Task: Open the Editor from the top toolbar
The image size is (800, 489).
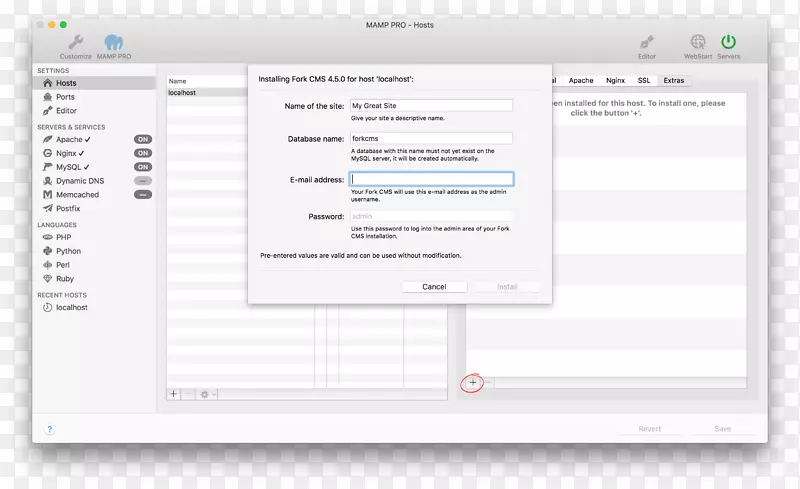Action: pyautogui.click(x=646, y=42)
